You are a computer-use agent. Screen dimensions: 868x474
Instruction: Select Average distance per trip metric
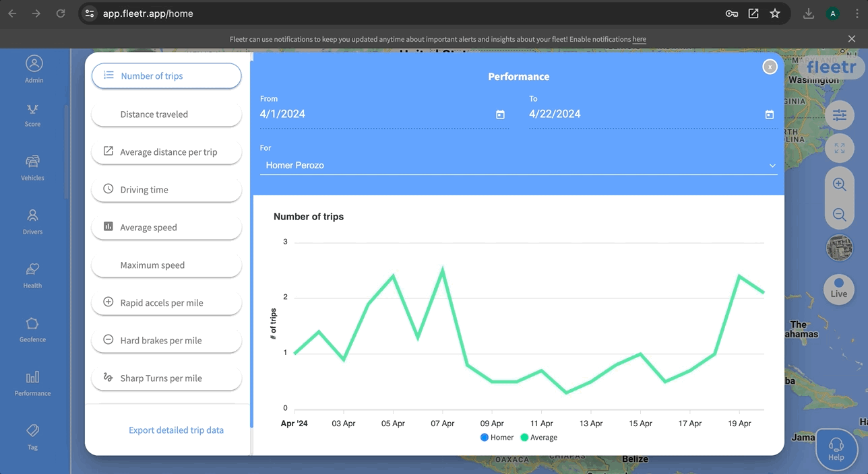(x=166, y=152)
